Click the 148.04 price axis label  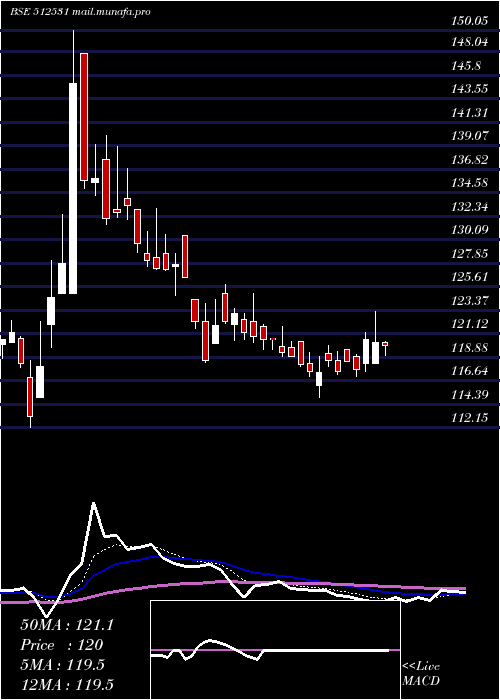(469, 42)
